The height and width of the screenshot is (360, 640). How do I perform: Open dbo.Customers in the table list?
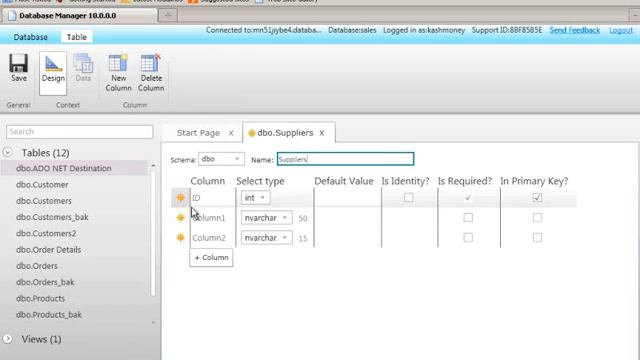click(x=44, y=201)
